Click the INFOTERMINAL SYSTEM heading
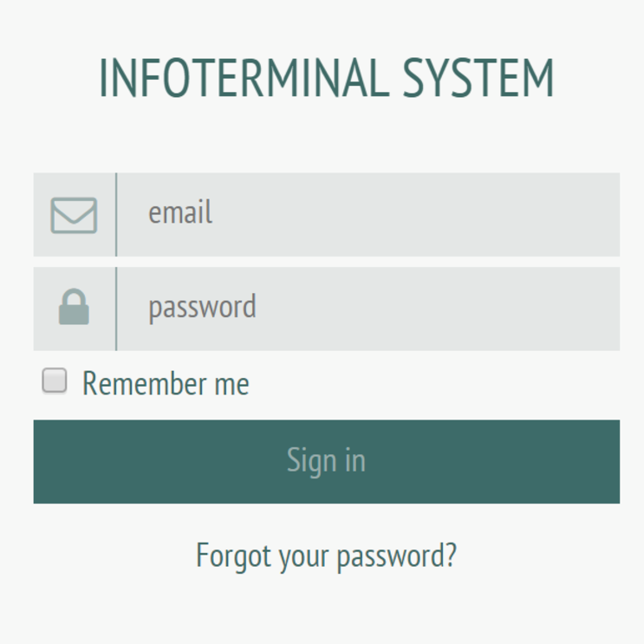Viewport: 644px width, 644px height. pyautogui.click(x=326, y=80)
